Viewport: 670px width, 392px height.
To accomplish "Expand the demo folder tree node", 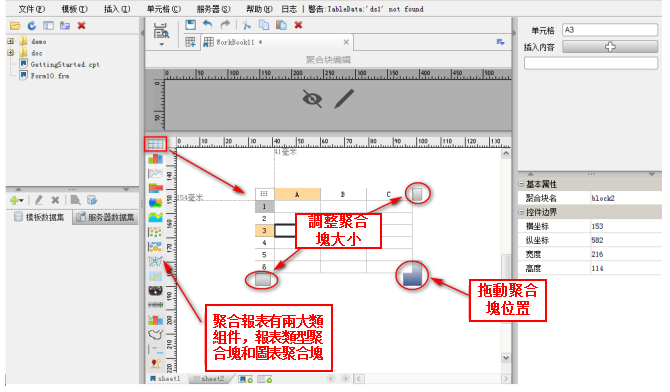I will (11, 41).
